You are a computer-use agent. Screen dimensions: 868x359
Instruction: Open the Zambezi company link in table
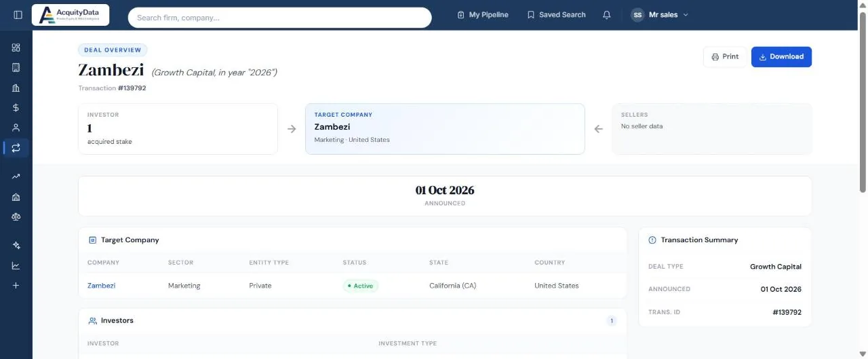tap(102, 286)
